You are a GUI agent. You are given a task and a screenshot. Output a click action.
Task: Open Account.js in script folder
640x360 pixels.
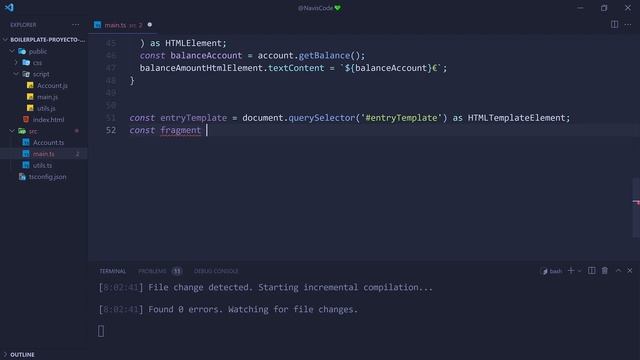coord(52,85)
